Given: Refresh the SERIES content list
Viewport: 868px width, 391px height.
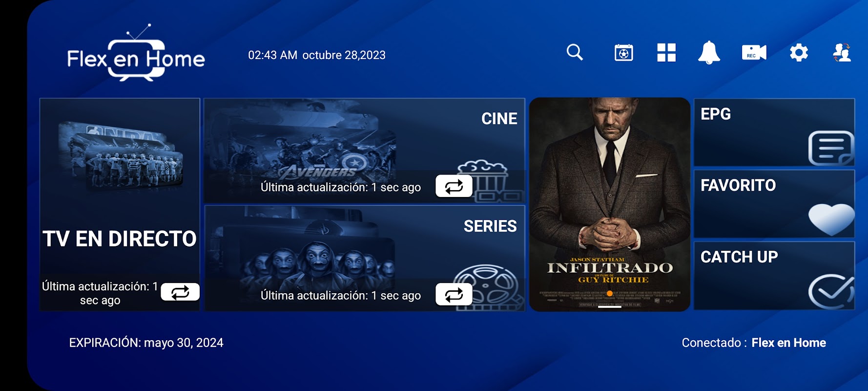Looking at the screenshot, I should (x=454, y=294).
